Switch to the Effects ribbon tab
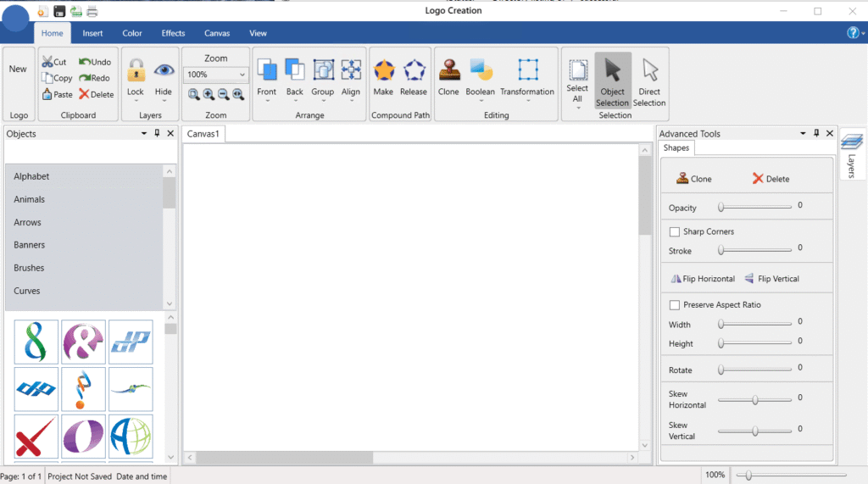 [x=173, y=33]
